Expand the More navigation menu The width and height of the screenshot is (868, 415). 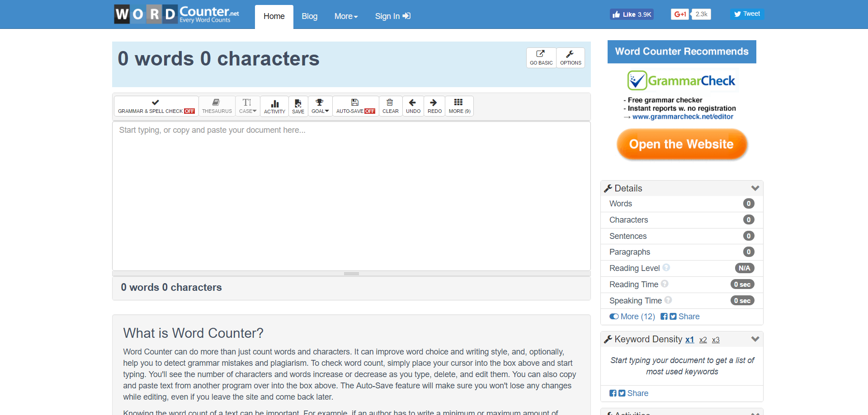click(346, 16)
